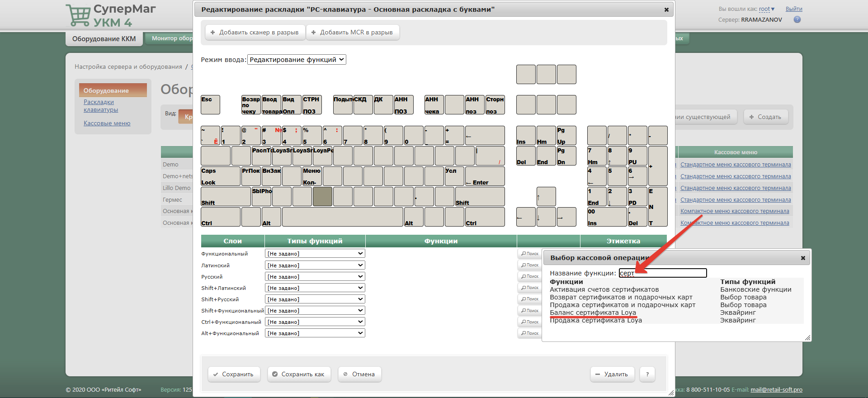Select Баланс сертификата Loya from the function list
Image resolution: width=868 pixels, height=398 pixels.
coord(593,313)
